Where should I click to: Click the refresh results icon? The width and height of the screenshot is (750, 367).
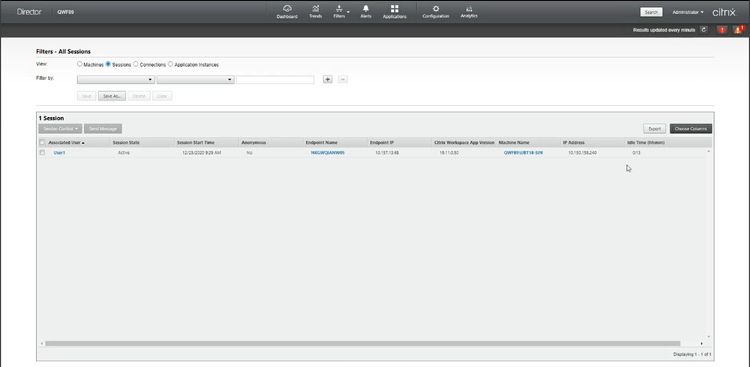click(704, 30)
